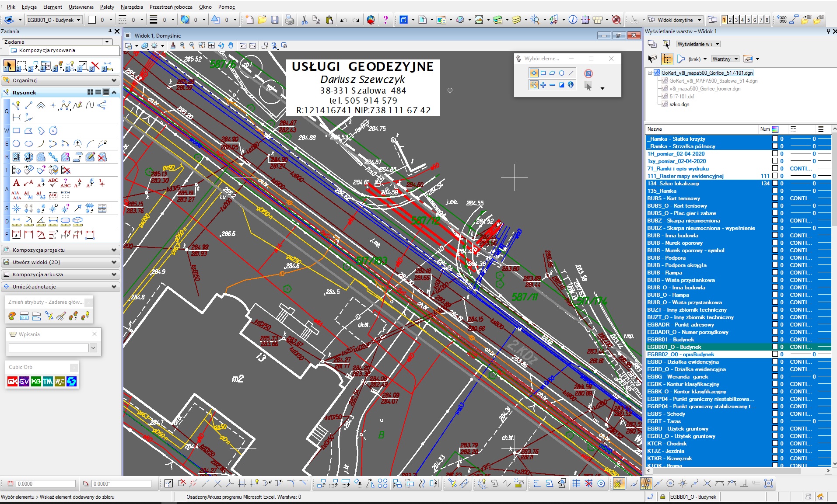Expand the Kompozycja projektu section
The image size is (837, 504).
coord(61,250)
